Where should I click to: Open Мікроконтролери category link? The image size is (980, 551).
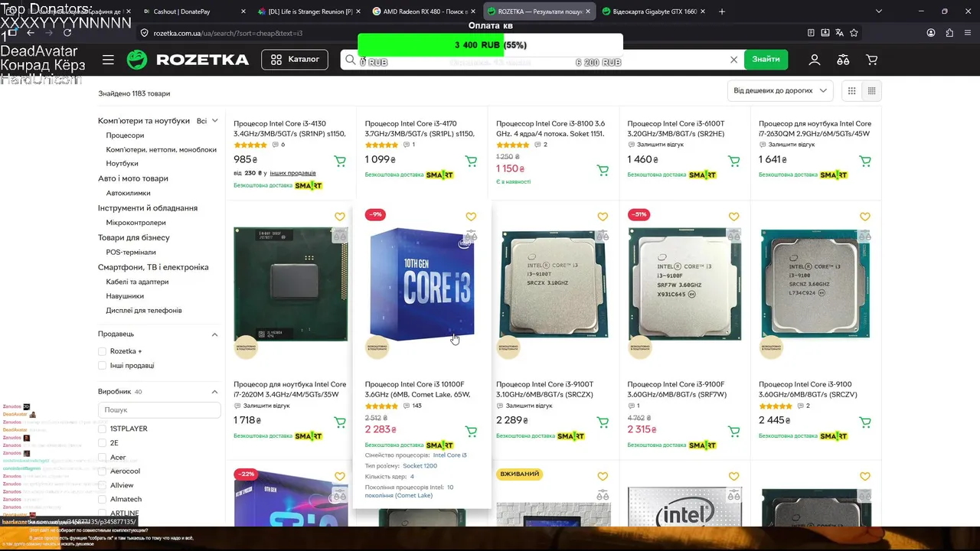136,223
